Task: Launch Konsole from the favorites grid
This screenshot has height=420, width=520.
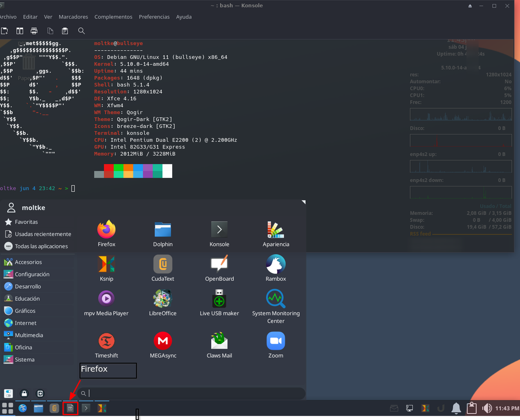Action: tap(219, 234)
